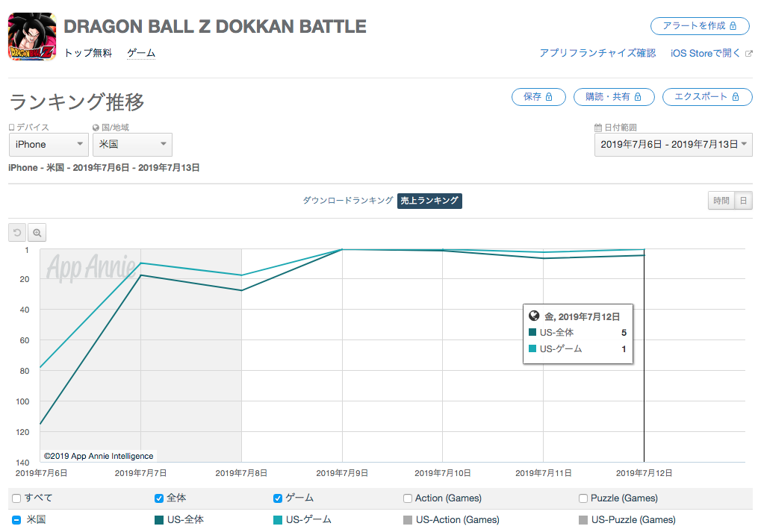Click the ランキング推移 heading
The width and height of the screenshot is (758, 532).
coord(77,102)
